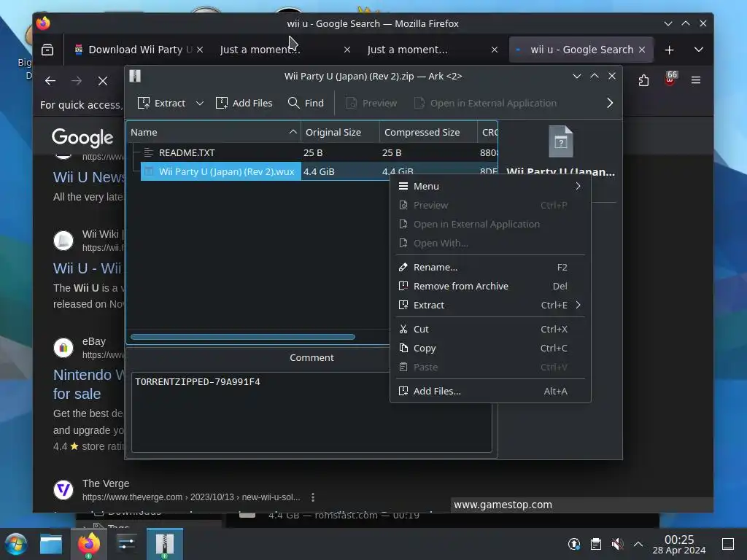Expand the Ark toolbar overflow chevron
This screenshot has width=747, height=560.
[x=610, y=103]
